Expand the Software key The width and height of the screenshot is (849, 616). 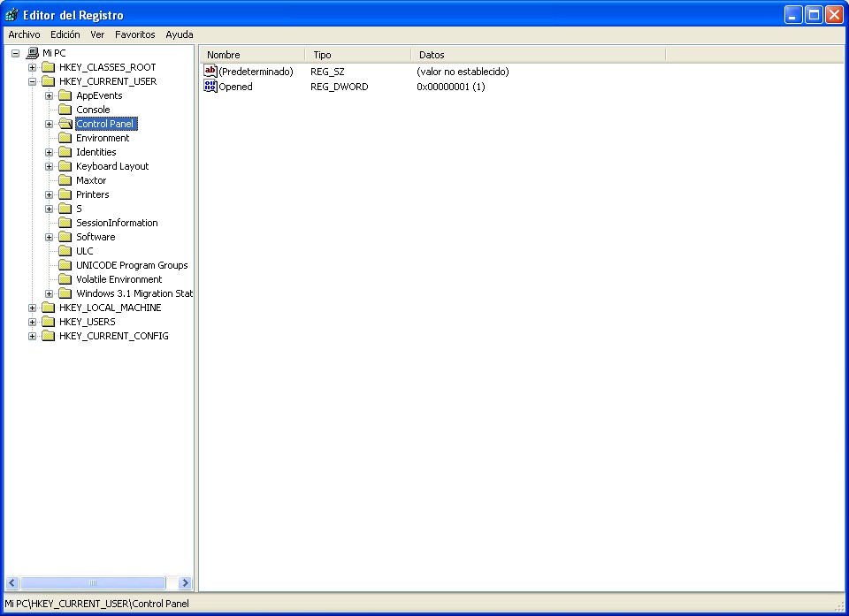(50, 237)
